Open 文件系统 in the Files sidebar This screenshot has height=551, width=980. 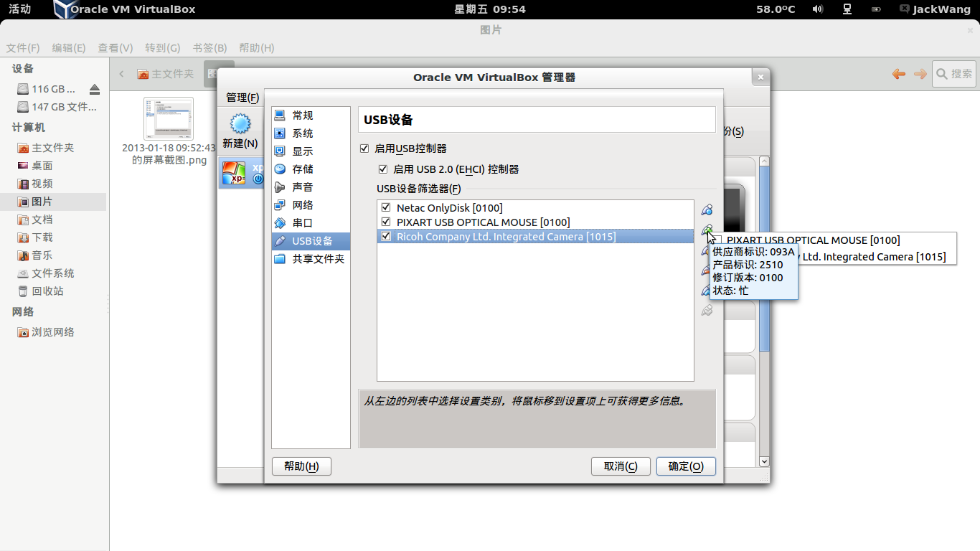coord(53,273)
